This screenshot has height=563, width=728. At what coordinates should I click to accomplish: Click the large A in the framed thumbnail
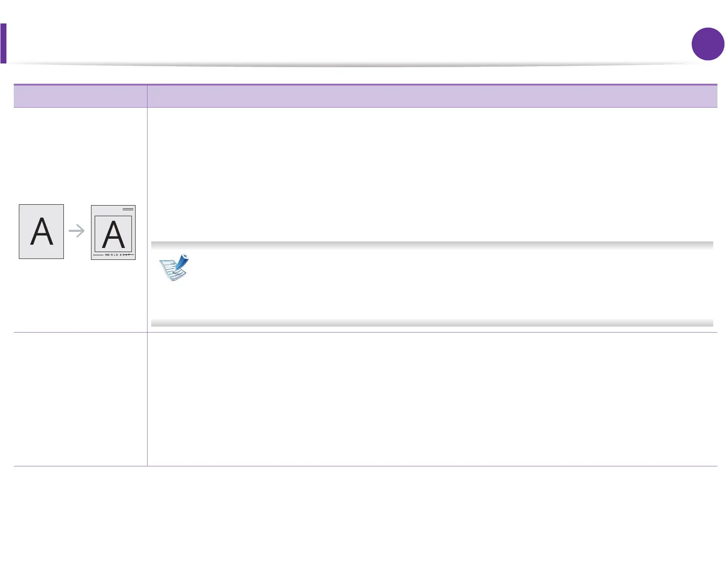114,235
